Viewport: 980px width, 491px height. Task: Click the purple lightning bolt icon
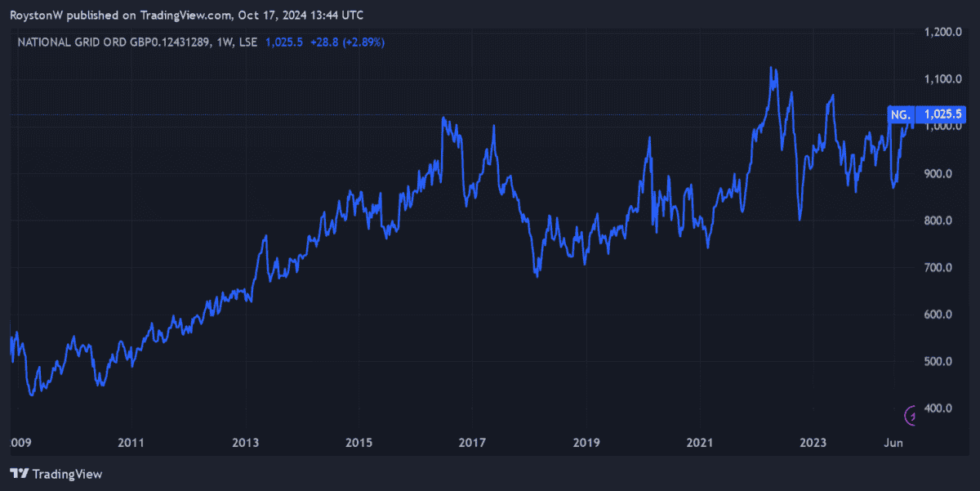click(911, 416)
